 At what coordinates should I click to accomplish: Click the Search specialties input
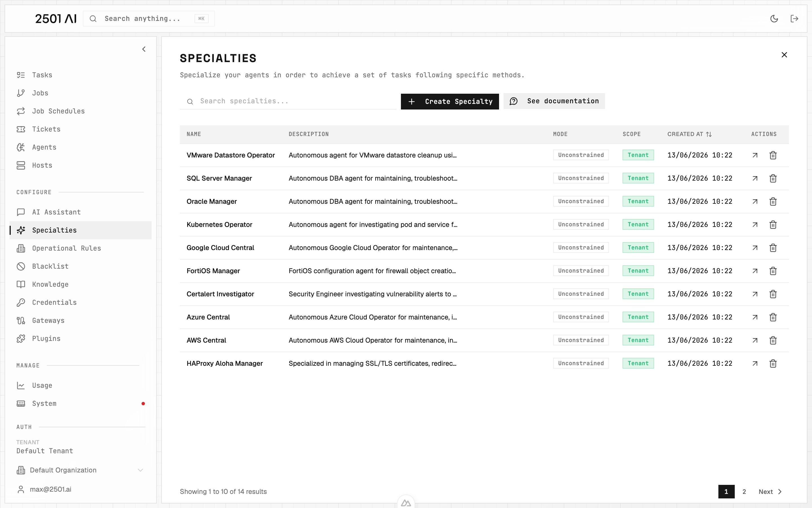tap(288, 101)
